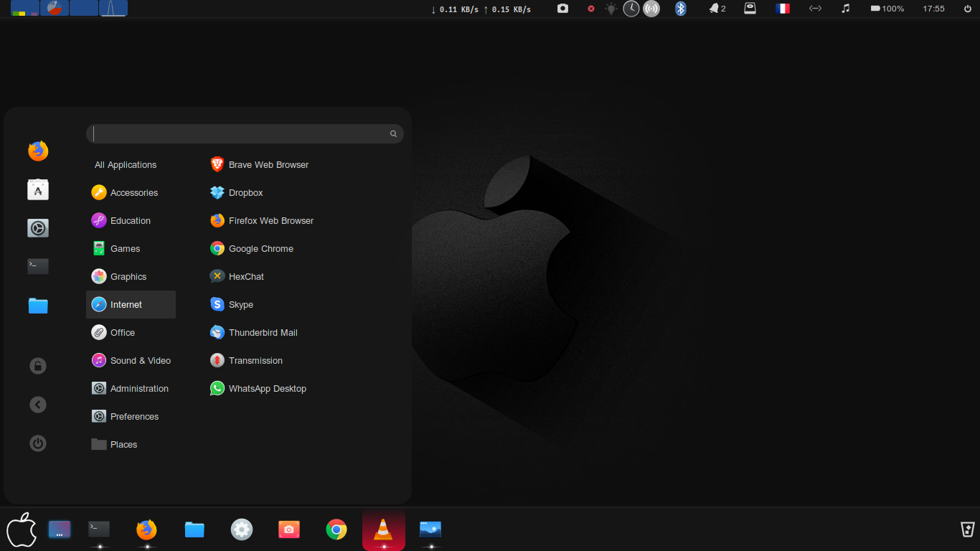Click the magnifier icon in the search box
This screenshot has width=980, height=551.
click(393, 133)
